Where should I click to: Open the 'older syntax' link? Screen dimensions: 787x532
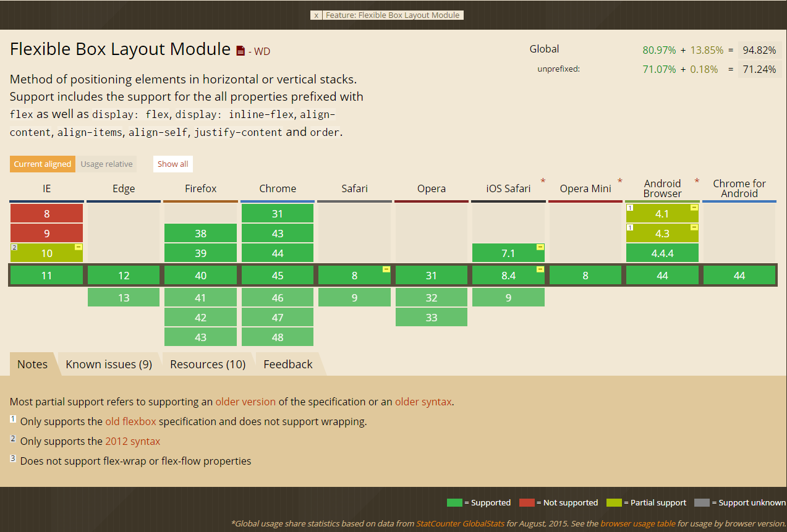[x=423, y=402]
